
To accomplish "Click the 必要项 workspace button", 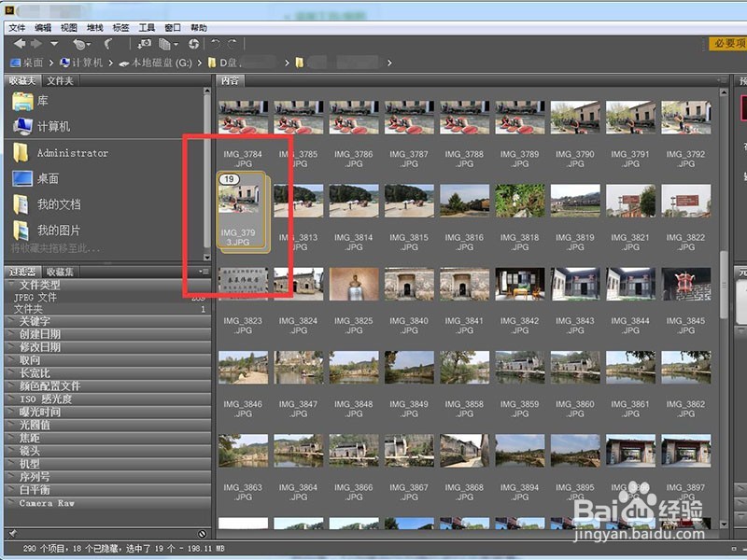I will (728, 44).
